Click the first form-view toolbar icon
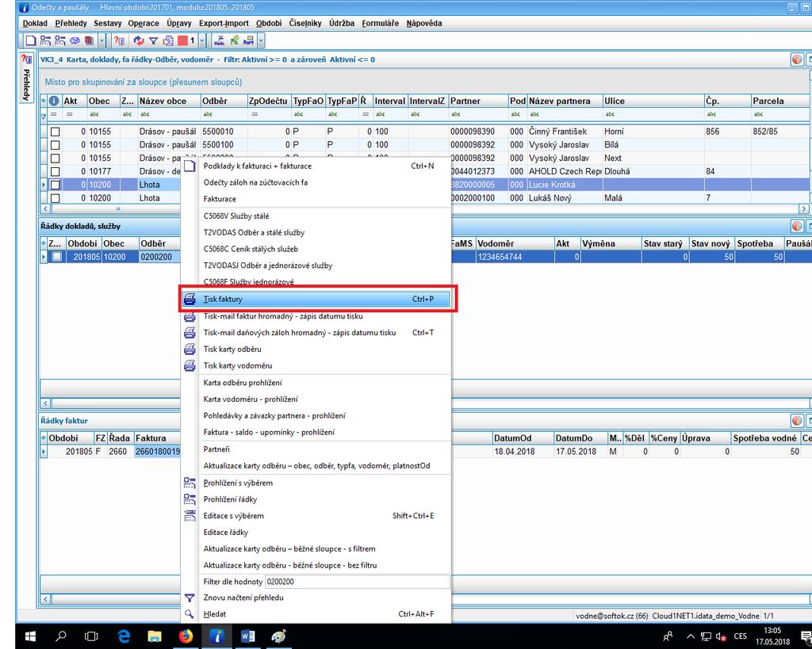 click(45, 40)
